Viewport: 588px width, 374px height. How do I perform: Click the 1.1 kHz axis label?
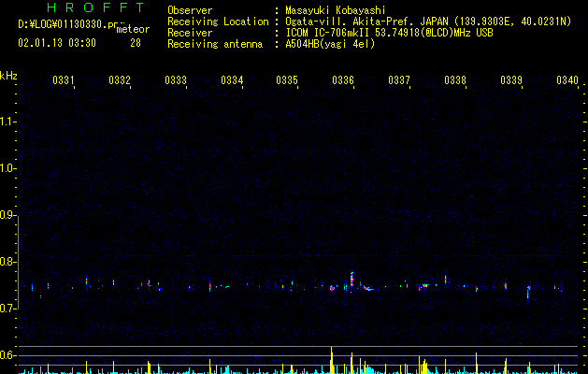click(7, 122)
